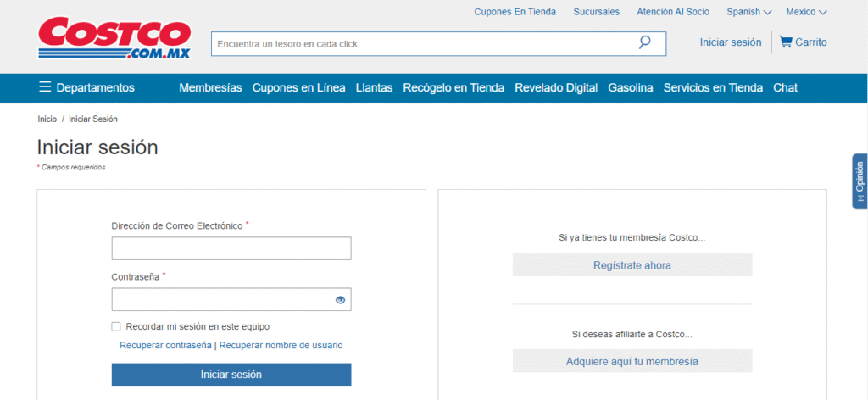Screen dimensions: 868x400
Task: Open the shopping cart (Carrito)
Action: click(x=802, y=42)
